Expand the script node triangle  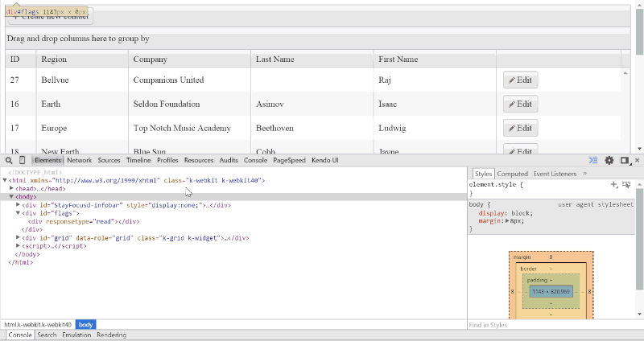pyautogui.click(x=18, y=246)
